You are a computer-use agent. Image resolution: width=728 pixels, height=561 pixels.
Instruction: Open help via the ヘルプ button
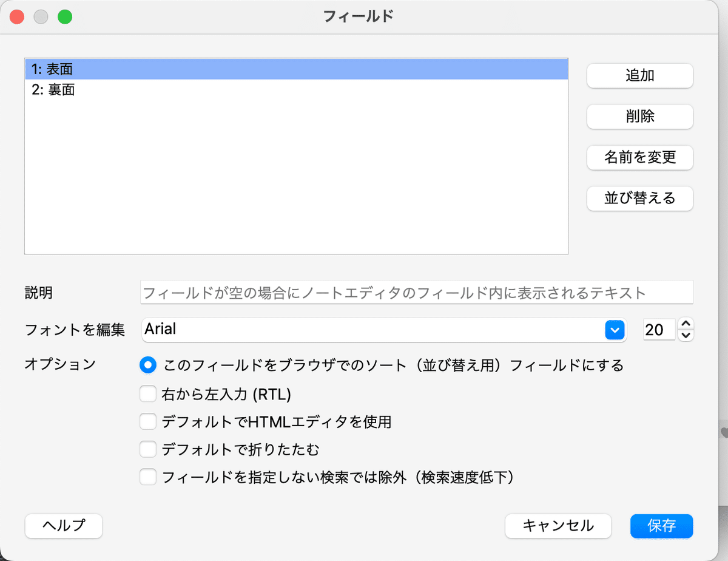pos(63,526)
